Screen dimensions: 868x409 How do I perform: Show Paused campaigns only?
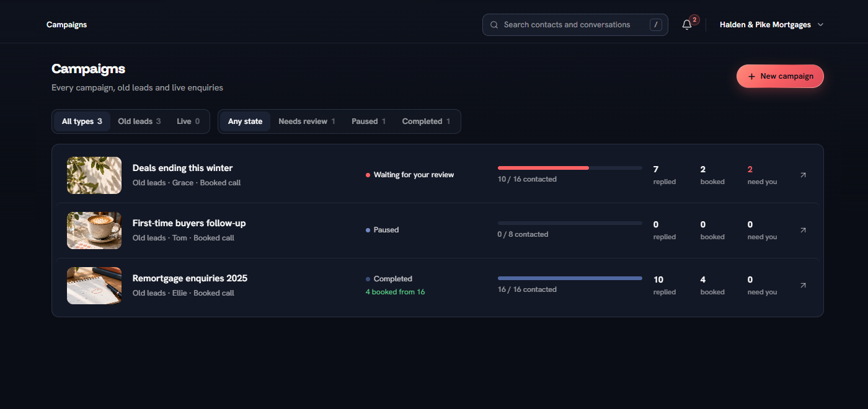coord(369,121)
